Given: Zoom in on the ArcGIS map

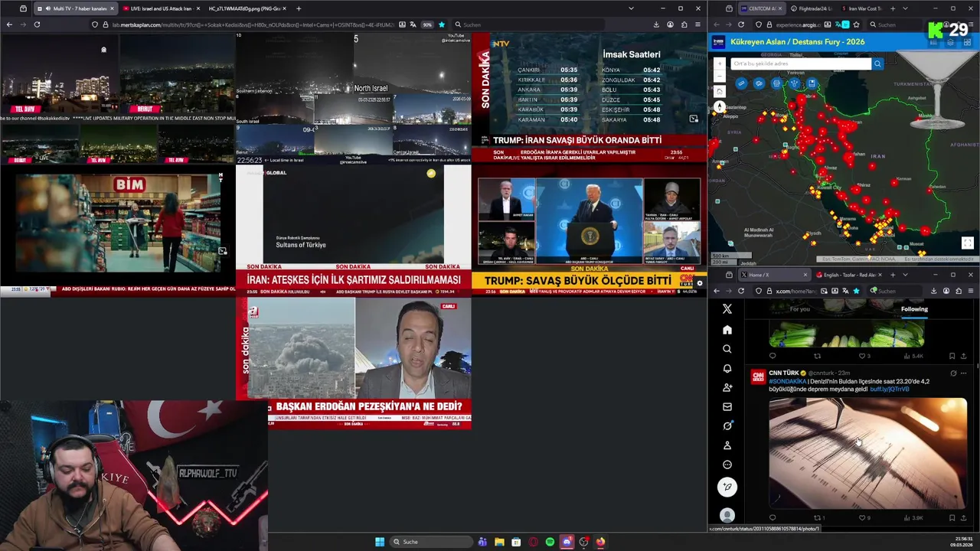Looking at the screenshot, I should (720, 64).
